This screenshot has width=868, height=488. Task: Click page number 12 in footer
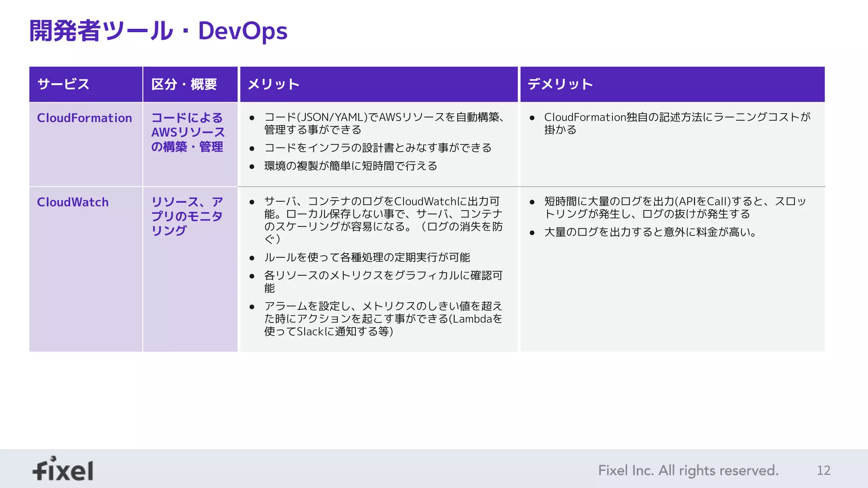click(823, 470)
